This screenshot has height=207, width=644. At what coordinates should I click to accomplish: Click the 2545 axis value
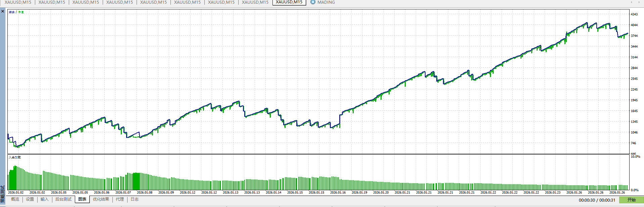point(634,79)
